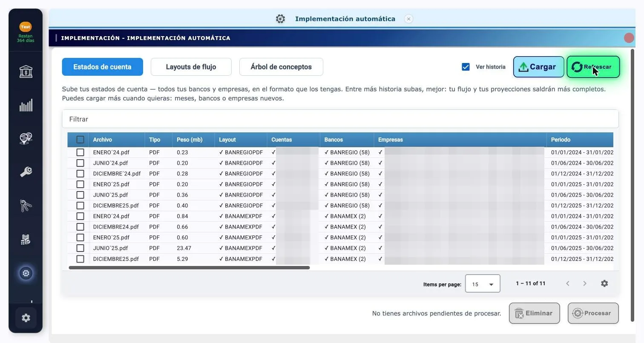Check the 5.29 MB DICIEMBRE25.pdf checkbox

coord(80,259)
